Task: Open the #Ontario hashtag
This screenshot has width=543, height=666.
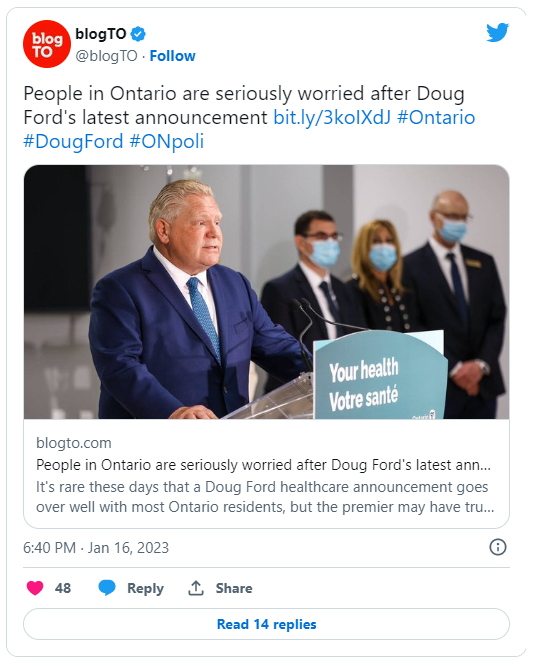Action: pos(436,118)
